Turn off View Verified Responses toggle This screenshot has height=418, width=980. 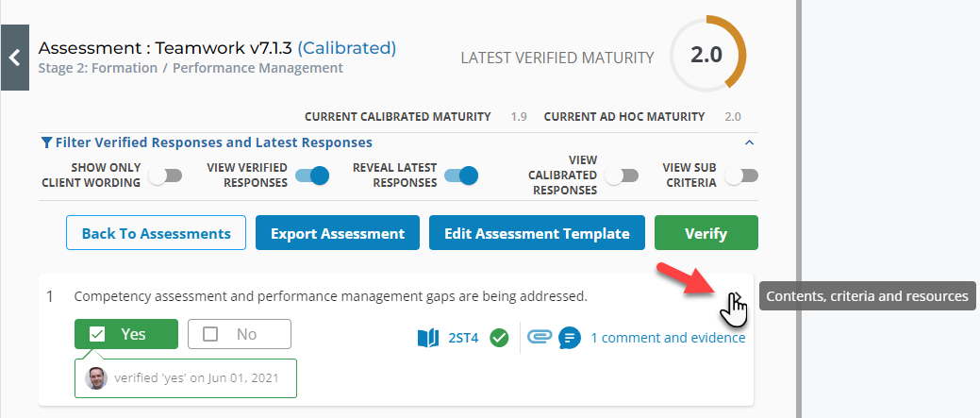312,176
